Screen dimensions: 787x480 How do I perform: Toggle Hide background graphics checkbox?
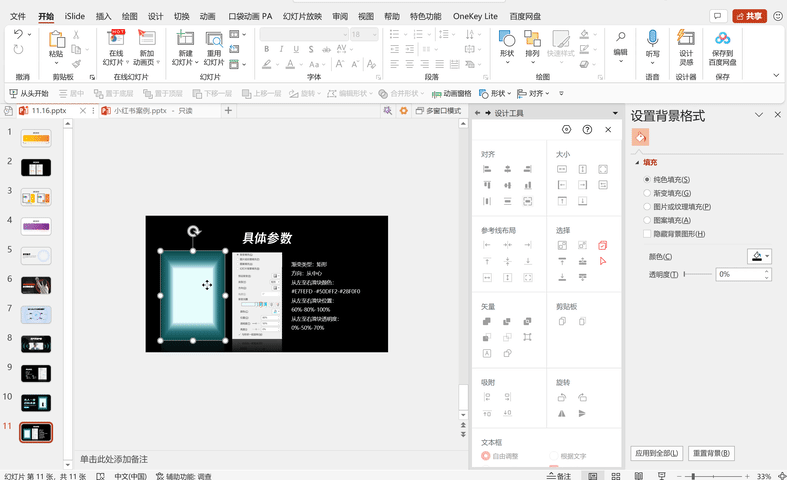(647, 233)
